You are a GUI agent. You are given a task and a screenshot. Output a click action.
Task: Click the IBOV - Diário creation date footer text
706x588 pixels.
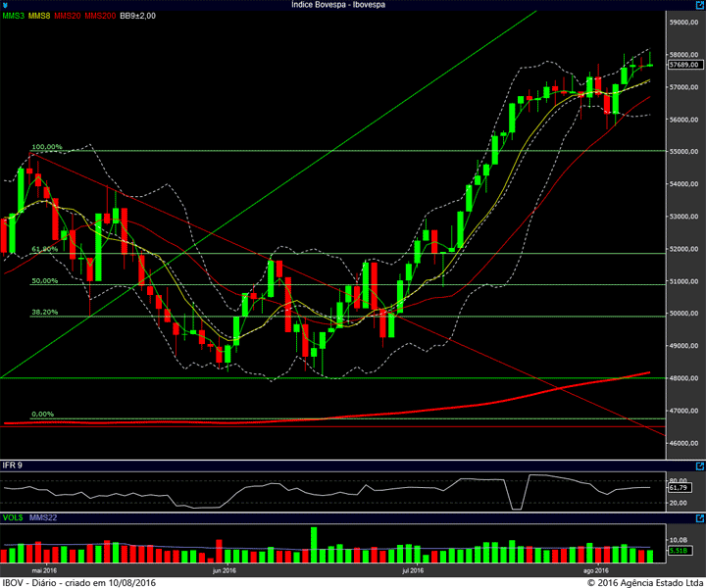click(x=79, y=582)
